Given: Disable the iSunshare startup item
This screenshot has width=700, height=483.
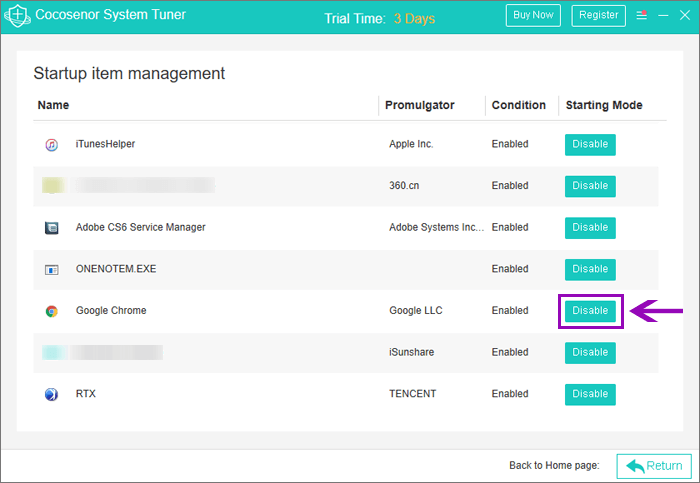Looking at the screenshot, I should point(590,353).
